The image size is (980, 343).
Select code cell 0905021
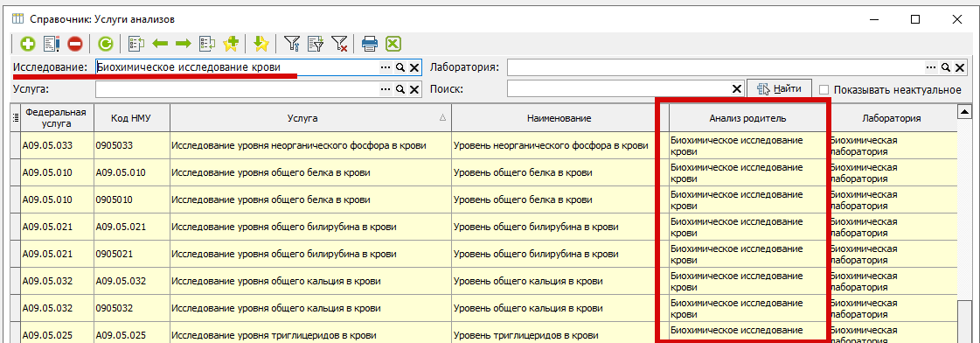click(x=131, y=254)
